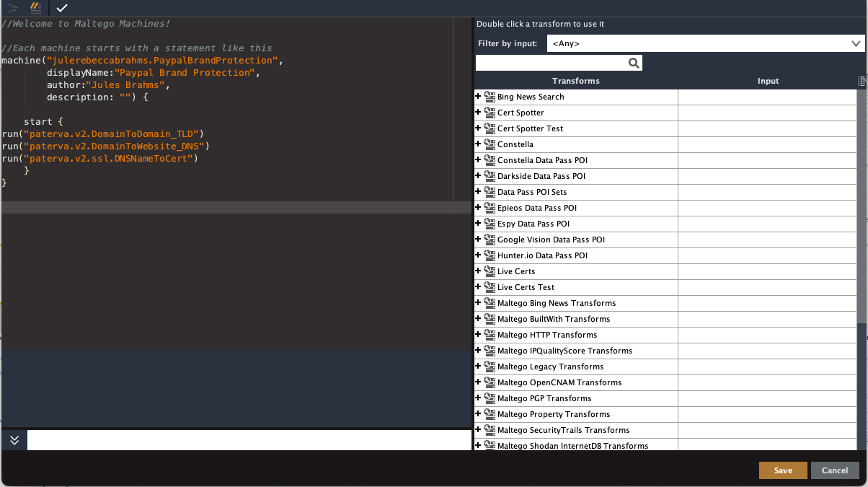Viewport: 868px width, 487px height.
Task: Click the transform search text field
Action: coord(552,63)
